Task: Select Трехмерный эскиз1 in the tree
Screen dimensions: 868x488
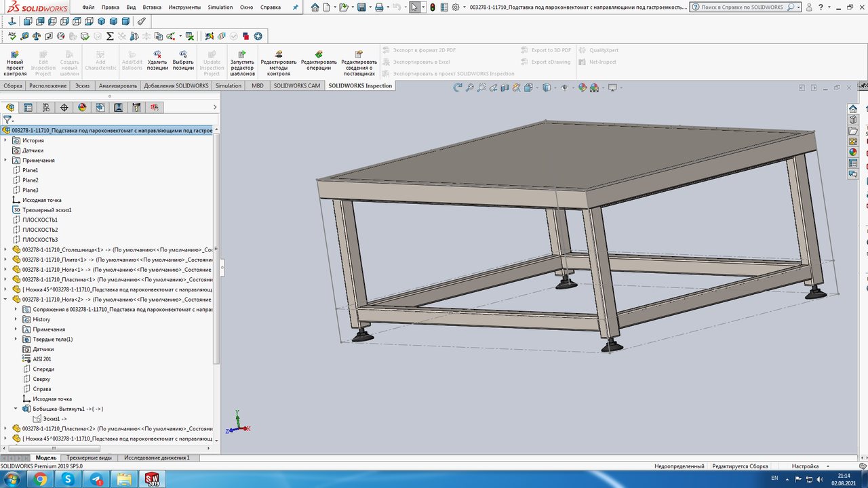Action: tap(47, 210)
